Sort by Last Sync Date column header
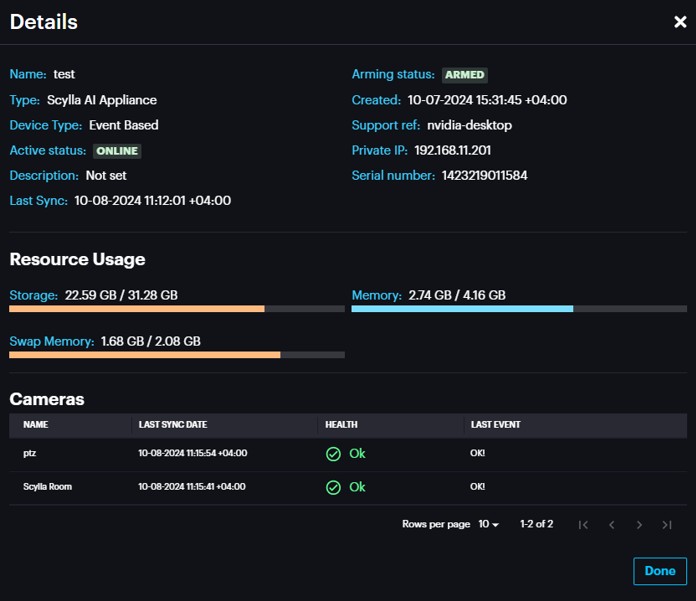Image resolution: width=696 pixels, height=601 pixels. [173, 425]
